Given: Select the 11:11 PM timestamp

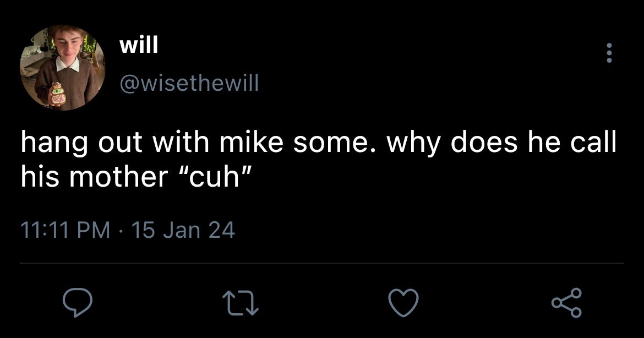Looking at the screenshot, I should pos(66,230).
